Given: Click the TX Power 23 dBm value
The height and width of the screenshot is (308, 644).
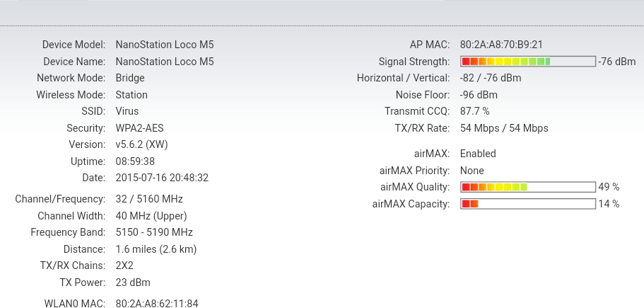Looking at the screenshot, I should click(x=133, y=283).
